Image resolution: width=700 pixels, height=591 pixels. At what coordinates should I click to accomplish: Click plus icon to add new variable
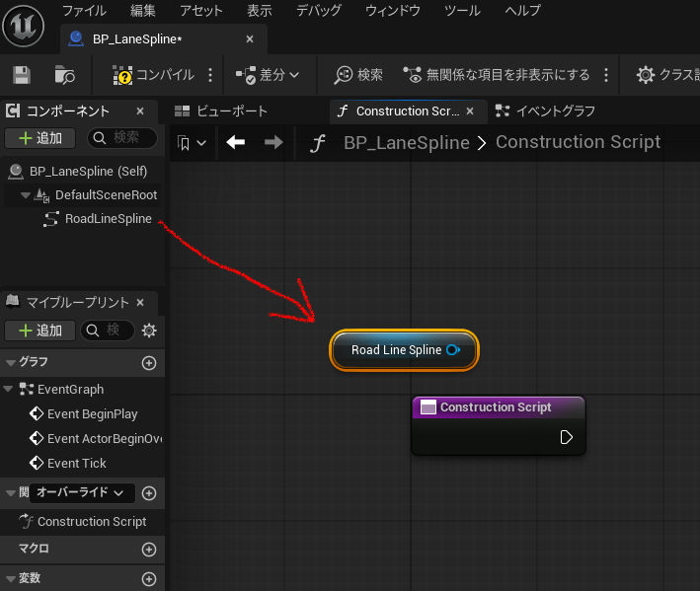pyautogui.click(x=149, y=579)
